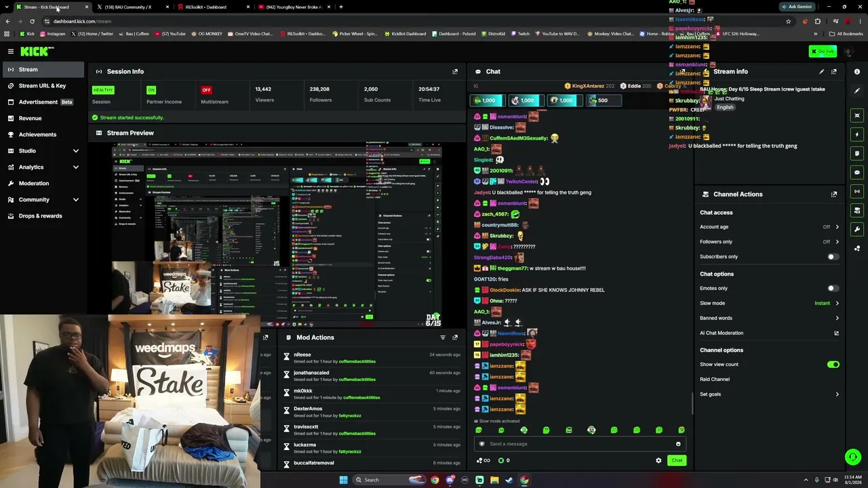
Task: Click Ask Gemini button
Action: tap(797, 7)
